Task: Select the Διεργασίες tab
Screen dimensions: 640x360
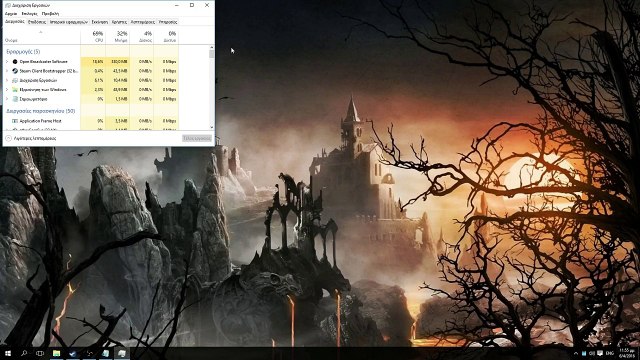Action: click(x=15, y=22)
